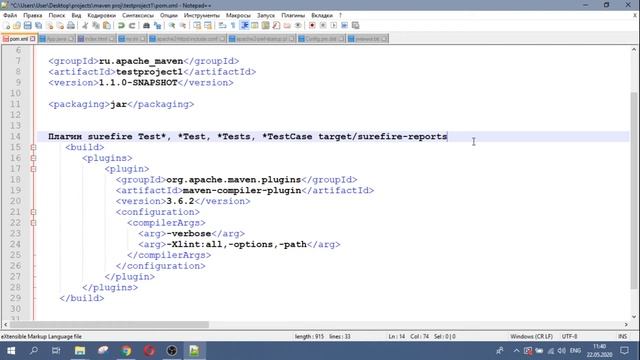Cut selection with the scissors icon

(85, 26)
